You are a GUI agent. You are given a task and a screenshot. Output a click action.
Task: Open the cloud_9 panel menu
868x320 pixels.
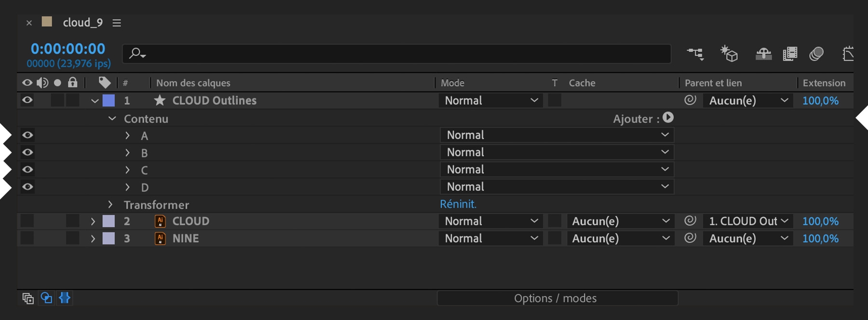117,23
